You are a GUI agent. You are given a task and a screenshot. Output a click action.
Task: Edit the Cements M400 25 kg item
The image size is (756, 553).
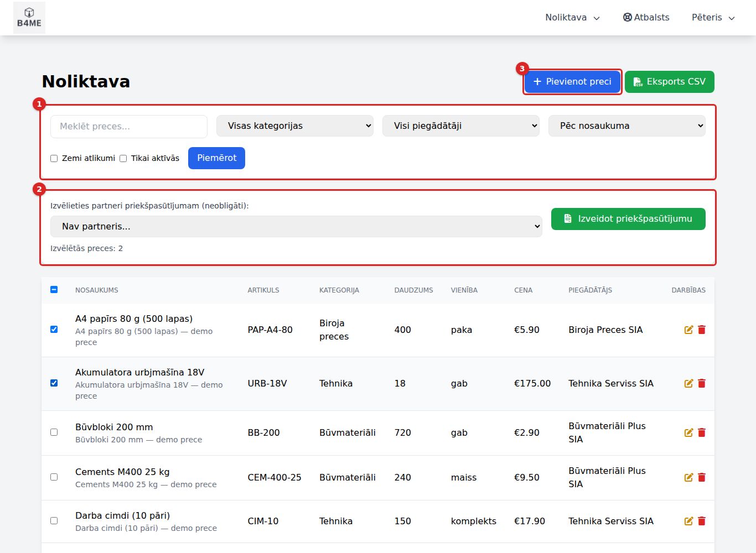point(688,477)
